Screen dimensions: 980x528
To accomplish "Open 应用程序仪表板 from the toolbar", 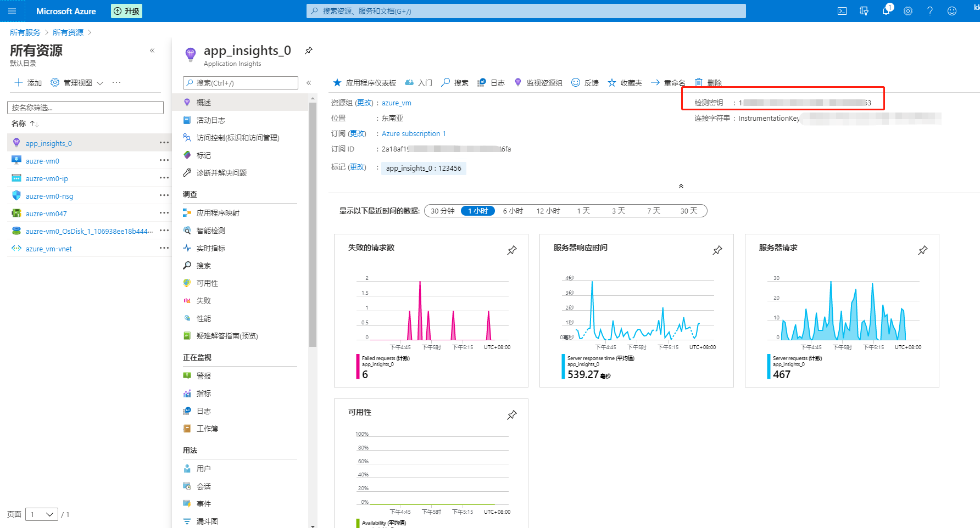I will pyautogui.click(x=364, y=83).
